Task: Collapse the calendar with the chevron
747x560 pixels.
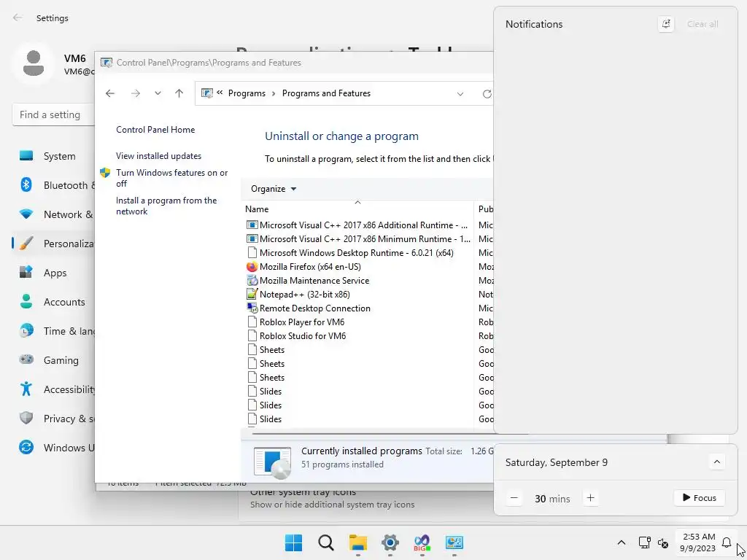Action: (x=717, y=462)
